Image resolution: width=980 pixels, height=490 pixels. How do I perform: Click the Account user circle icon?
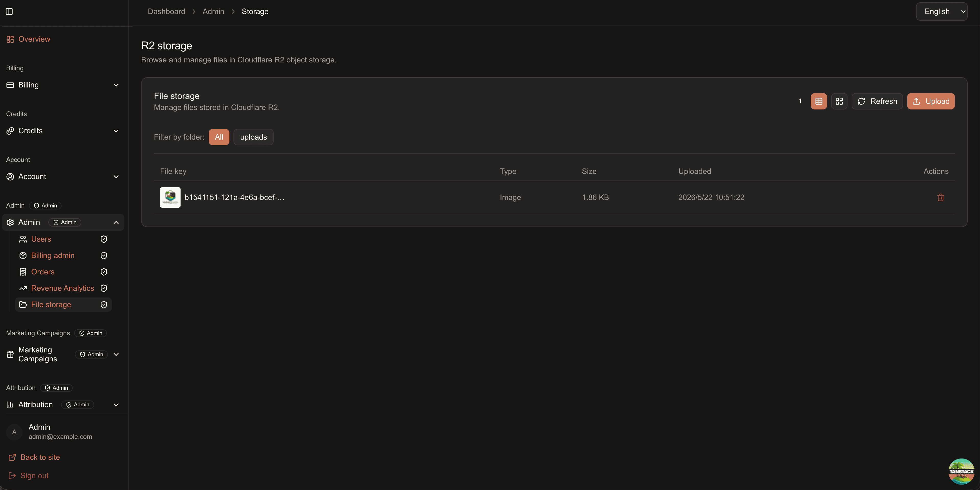[x=10, y=176]
